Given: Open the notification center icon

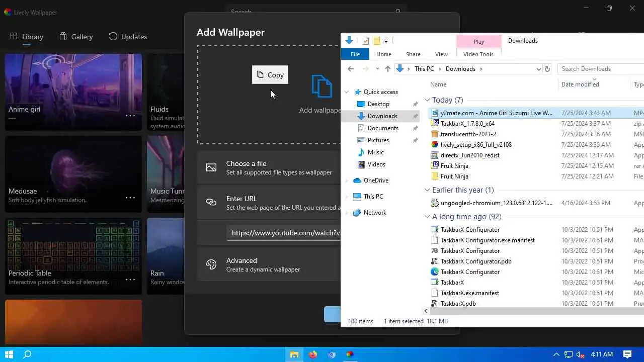Looking at the screenshot, I should [627, 354].
